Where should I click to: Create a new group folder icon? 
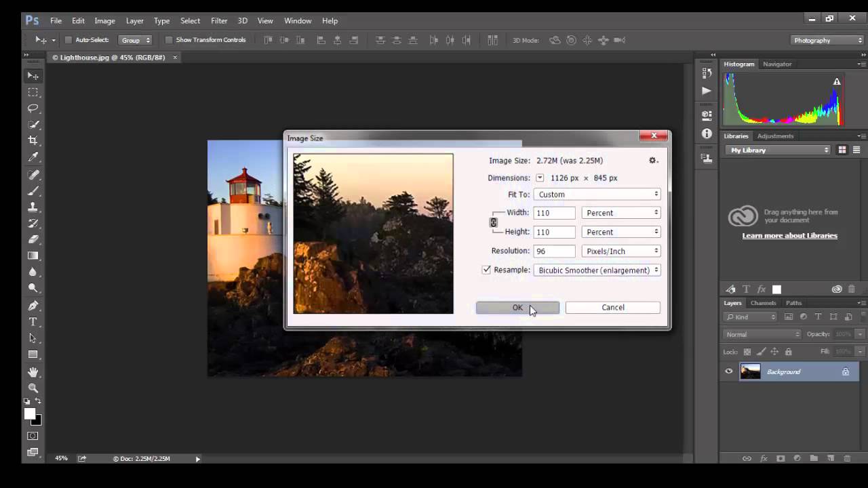pos(814,459)
